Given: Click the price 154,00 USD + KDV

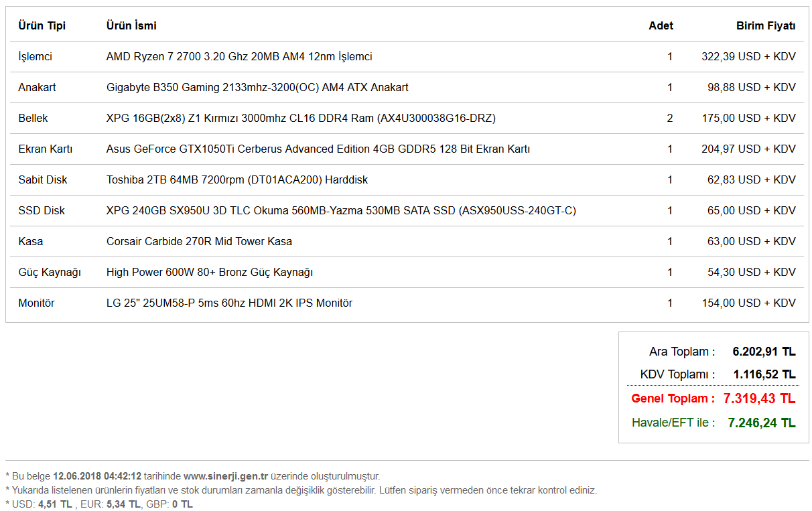Looking at the screenshot, I should pyautogui.click(x=748, y=303).
